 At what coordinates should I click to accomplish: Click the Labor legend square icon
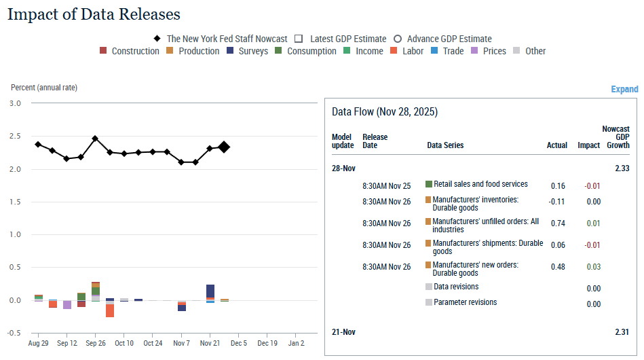click(395, 51)
